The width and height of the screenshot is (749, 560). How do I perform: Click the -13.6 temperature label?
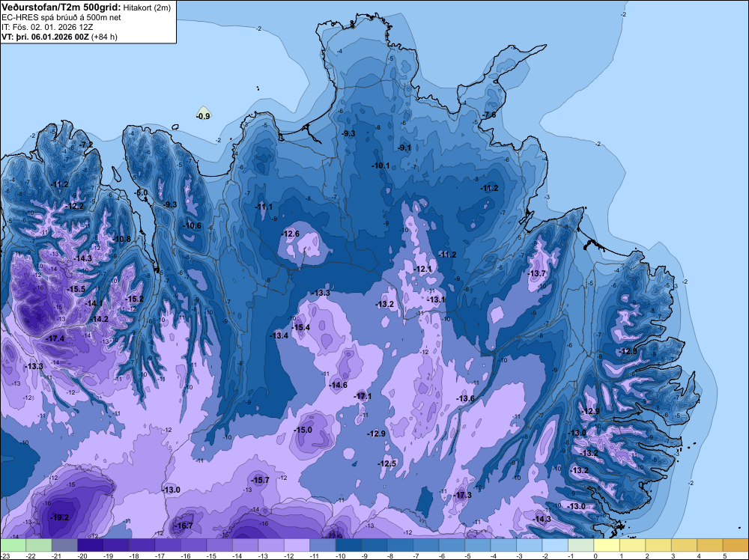pos(465,398)
